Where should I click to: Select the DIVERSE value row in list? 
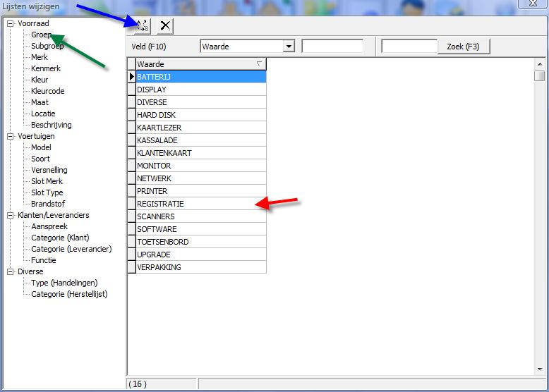click(201, 102)
